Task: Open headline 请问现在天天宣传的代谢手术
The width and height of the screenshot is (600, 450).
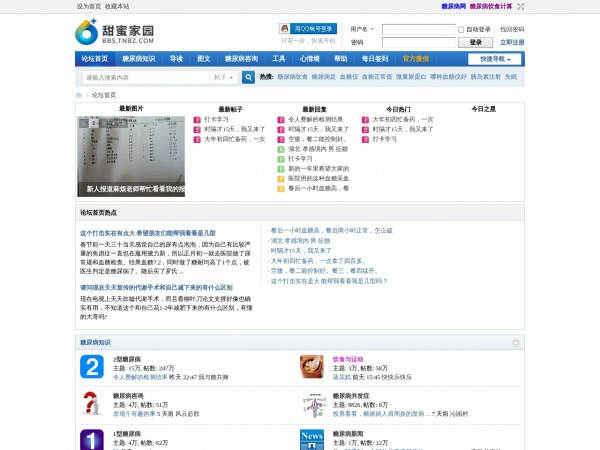Action: (156, 287)
